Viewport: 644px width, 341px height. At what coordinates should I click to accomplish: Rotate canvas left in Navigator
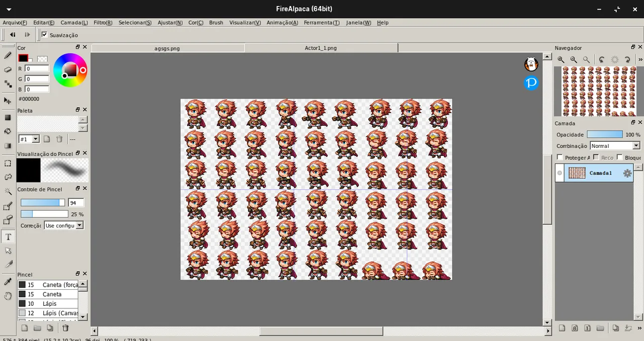[602, 59]
